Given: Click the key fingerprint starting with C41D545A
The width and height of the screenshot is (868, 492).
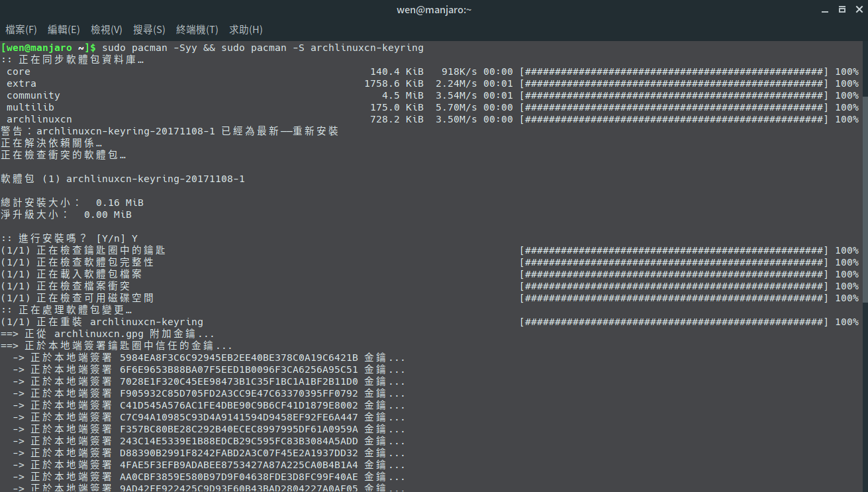Looking at the screenshot, I should click(239, 405).
